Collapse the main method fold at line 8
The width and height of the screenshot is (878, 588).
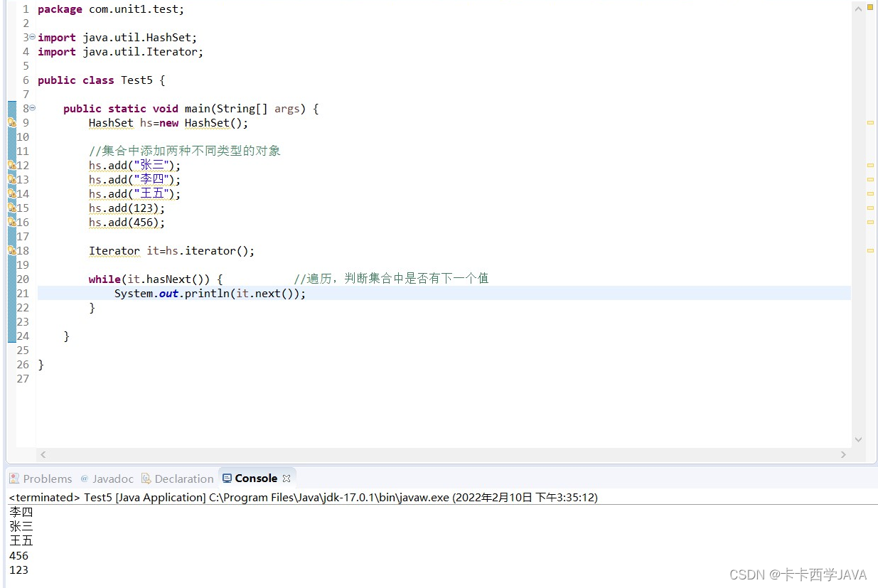tap(31, 108)
